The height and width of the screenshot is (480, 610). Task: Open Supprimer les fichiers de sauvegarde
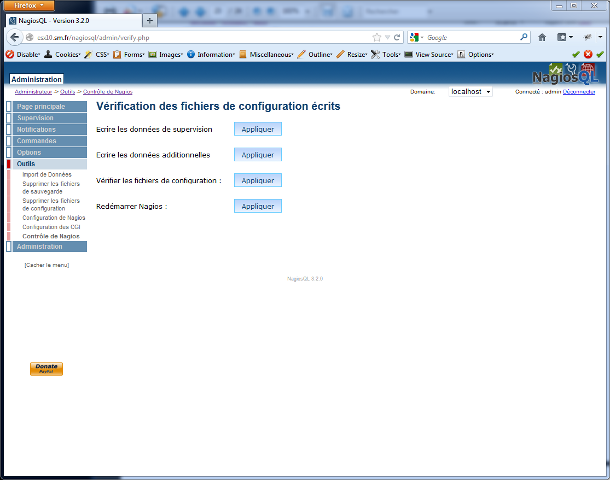(51, 187)
